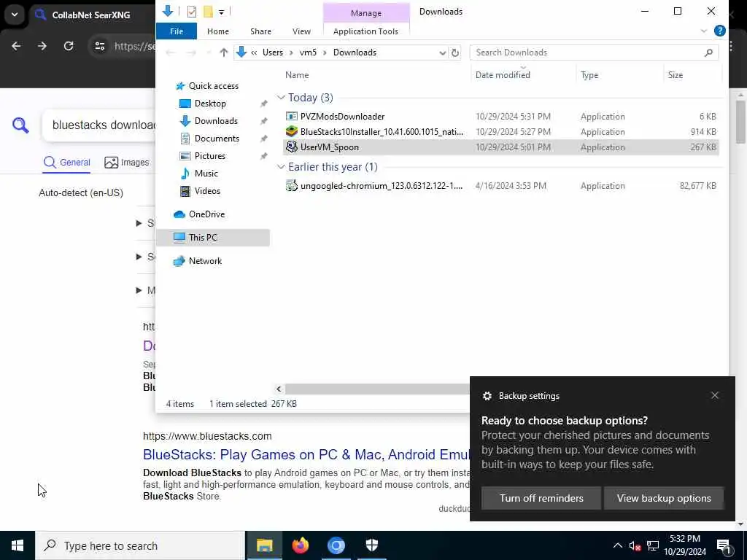Open File Explorer Help icon
Viewport: 747px width, 560px height.
point(719,31)
